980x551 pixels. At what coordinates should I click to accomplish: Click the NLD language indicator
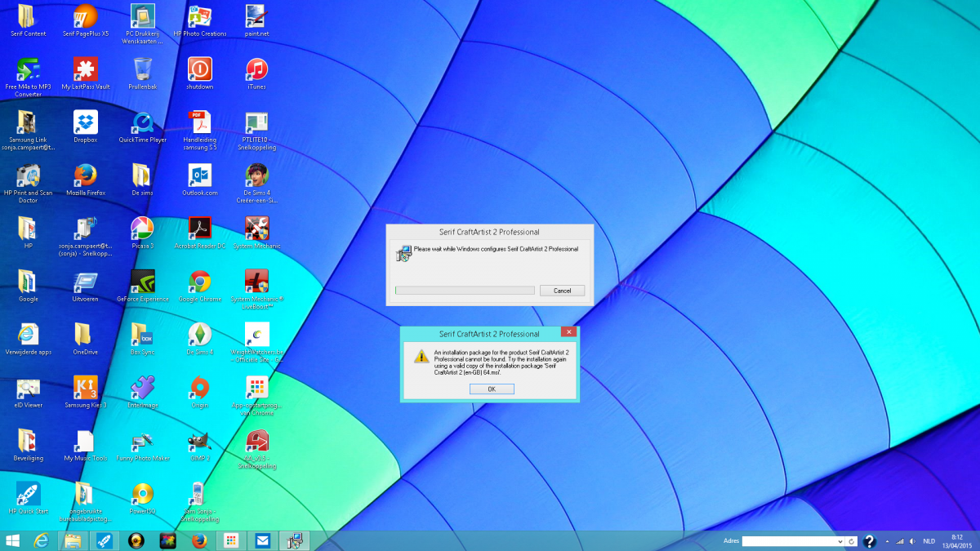929,541
